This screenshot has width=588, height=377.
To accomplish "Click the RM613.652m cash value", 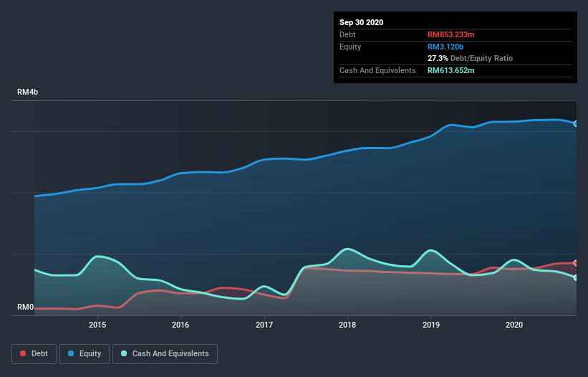I will click(450, 70).
